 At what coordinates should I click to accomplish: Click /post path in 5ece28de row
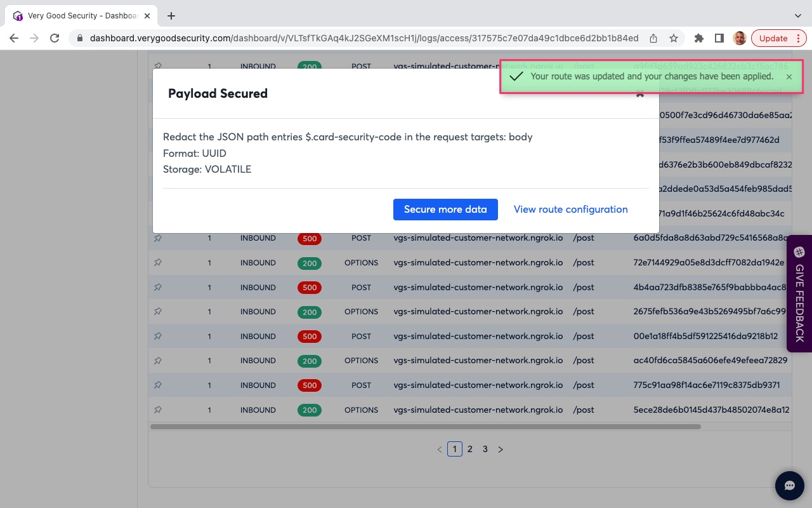tap(584, 410)
